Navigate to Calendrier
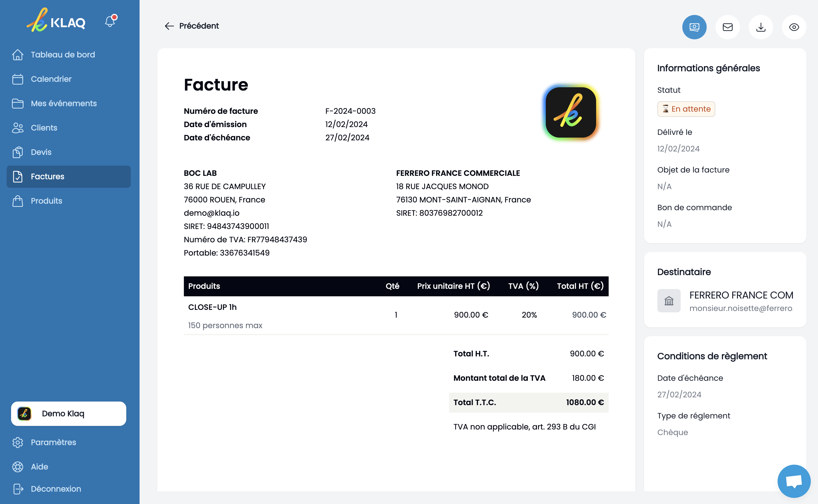The image size is (818, 504). tap(51, 79)
